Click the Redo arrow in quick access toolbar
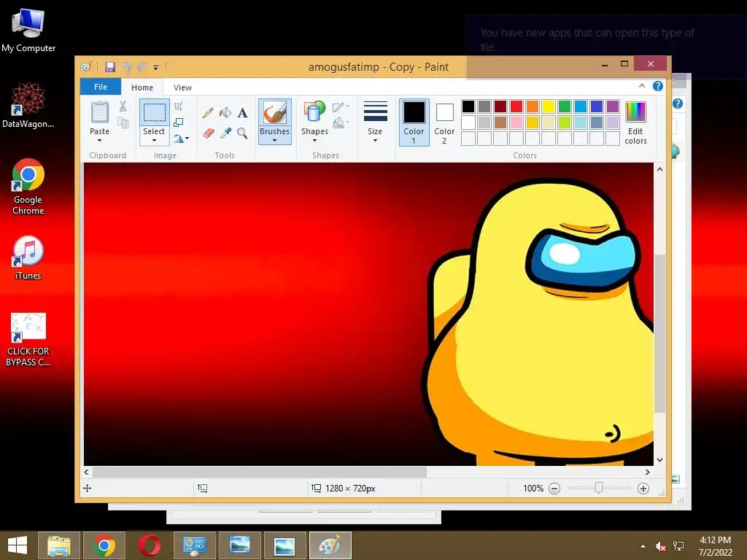The height and width of the screenshot is (560, 747). tap(142, 66)
